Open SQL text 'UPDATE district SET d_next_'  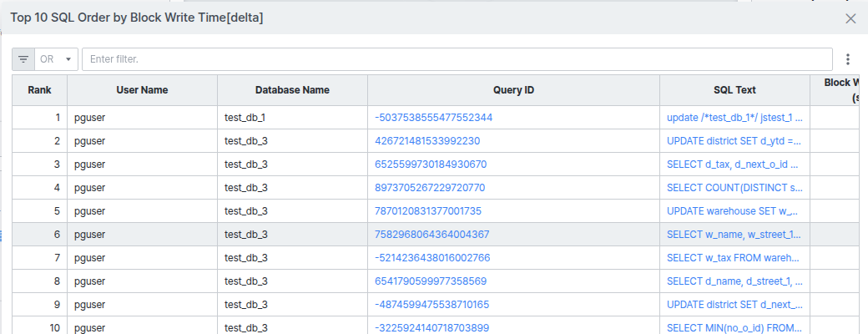[734, 305]
